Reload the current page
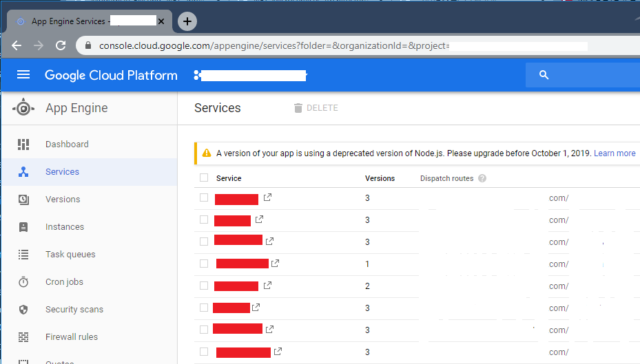640x364 pixels. point(61,45)
